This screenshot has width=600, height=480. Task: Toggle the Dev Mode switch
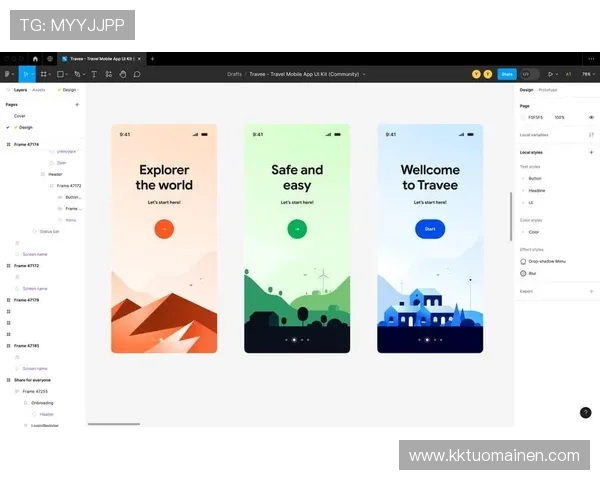coord(530,74)
